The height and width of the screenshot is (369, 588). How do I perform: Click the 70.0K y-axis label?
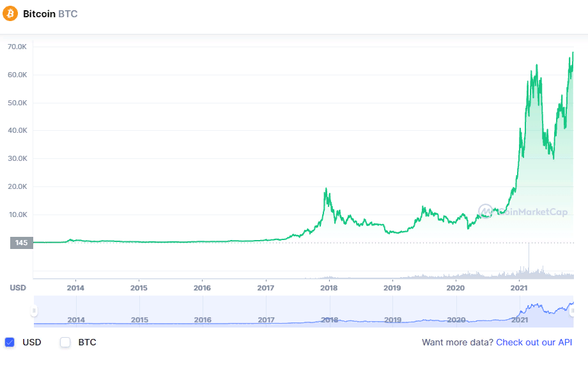(x=17, y=47)
